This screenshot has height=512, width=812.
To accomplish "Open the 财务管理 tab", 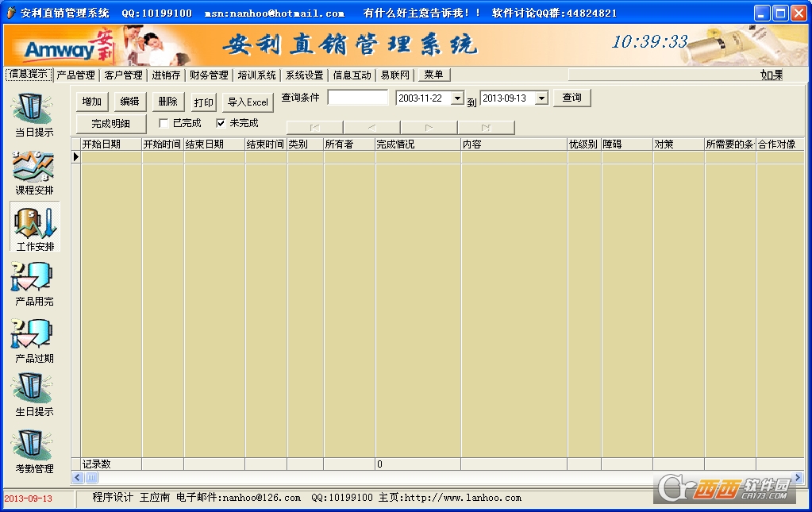I will (x=209, y=75).
